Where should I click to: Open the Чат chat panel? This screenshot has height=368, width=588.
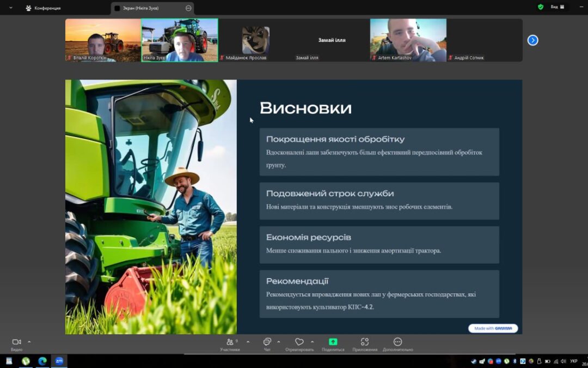tap(267, 342)
